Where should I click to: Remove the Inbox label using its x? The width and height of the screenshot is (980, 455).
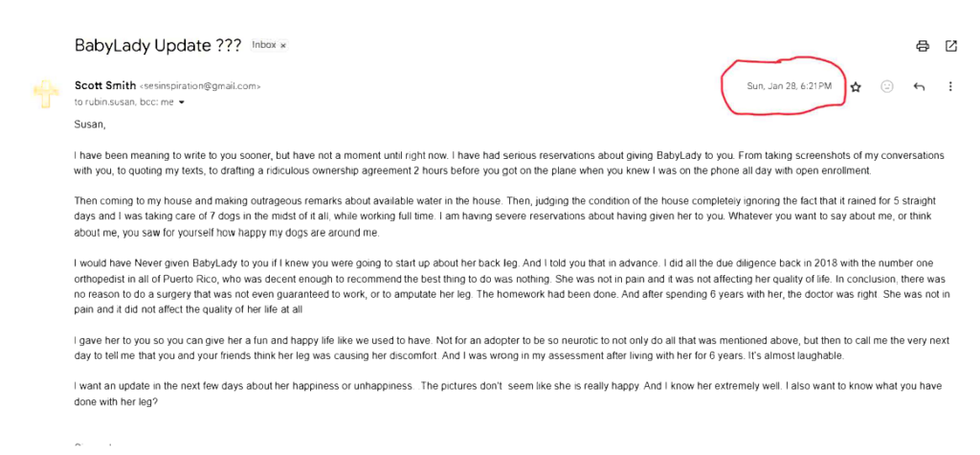[x=283, y=46]
